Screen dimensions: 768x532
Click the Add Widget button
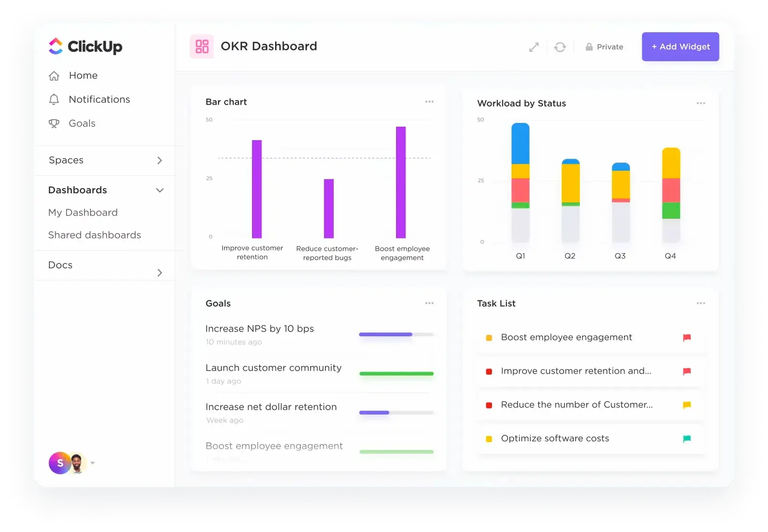pos(680,47)
